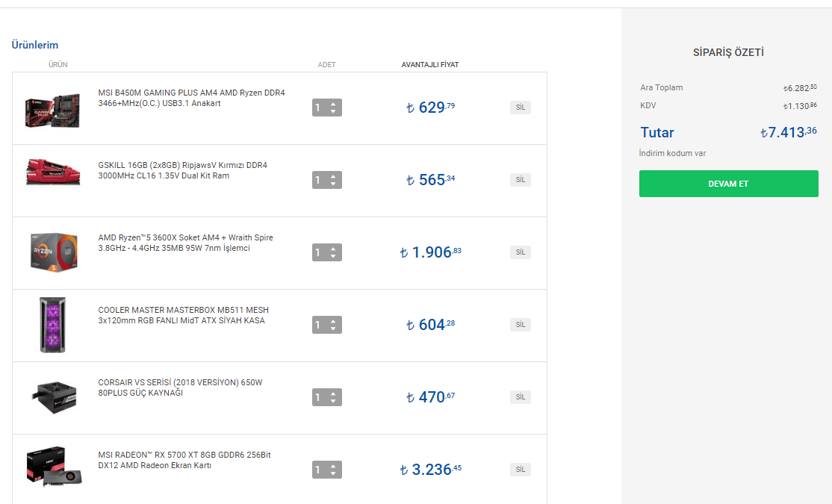Screen dimensions: 832x504
Task: Open MSI Radeon RX 5700 XT image
Action: [x=54, y=467]
